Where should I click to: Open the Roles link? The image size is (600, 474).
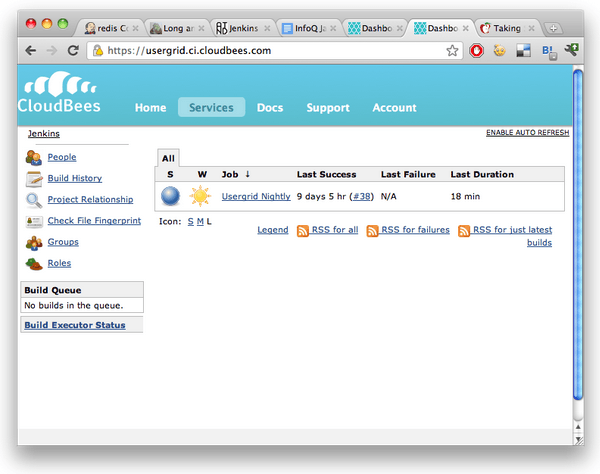click(x=59, y=263)
